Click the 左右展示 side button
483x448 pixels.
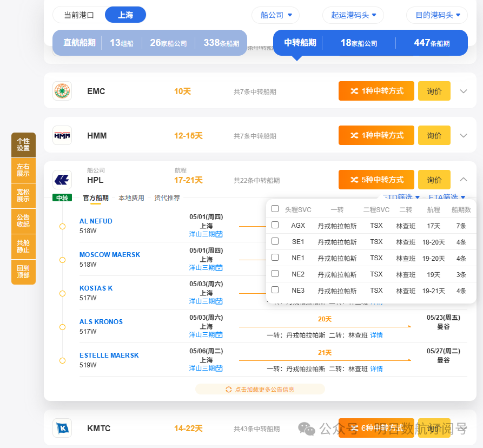click(x=23, y=170)
